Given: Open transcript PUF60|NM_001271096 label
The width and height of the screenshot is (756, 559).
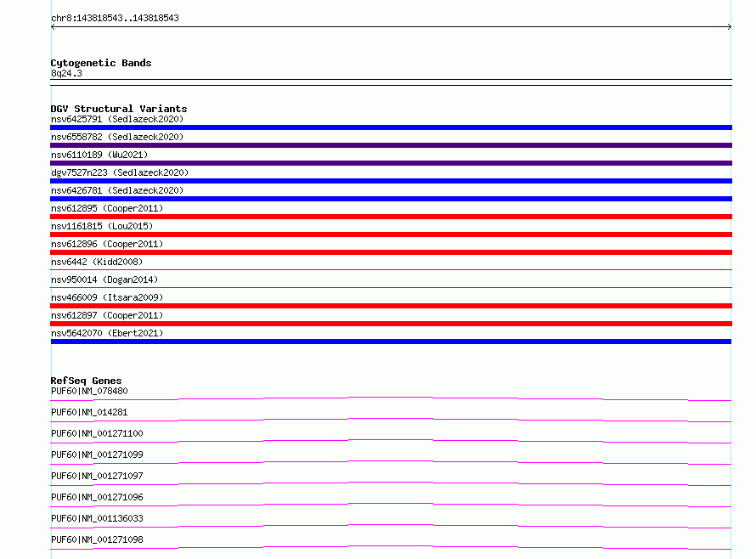Looking at the screenshot, I should click(x=97, y=497).
